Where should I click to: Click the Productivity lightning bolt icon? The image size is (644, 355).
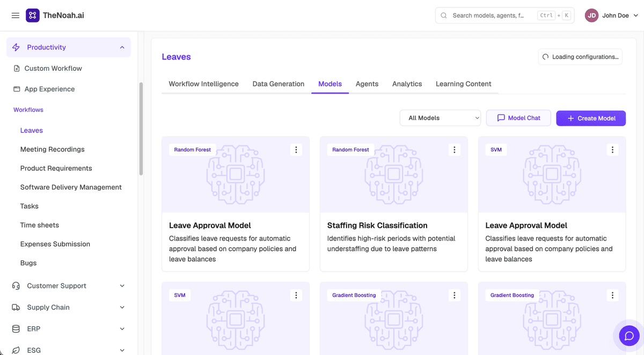[x=16, y=47]
